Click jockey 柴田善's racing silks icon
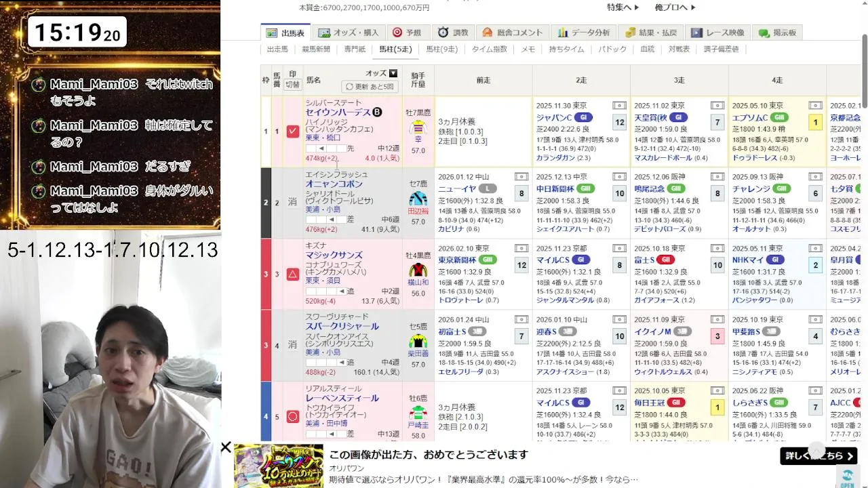868x488 pixels. click(x=418, y=341)
